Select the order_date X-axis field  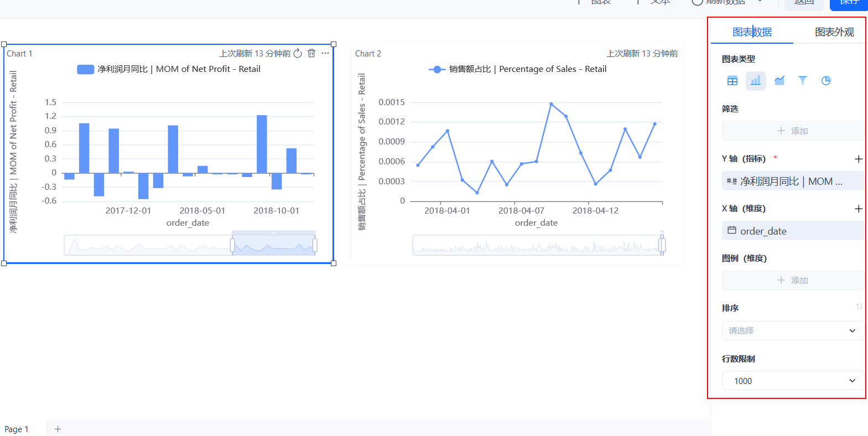[792, 231]
